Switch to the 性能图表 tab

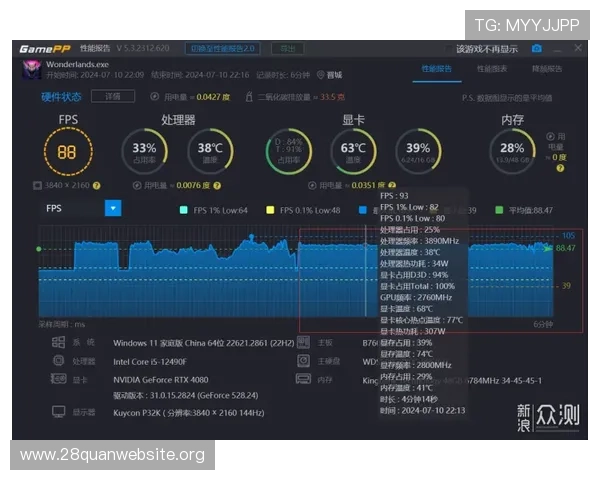coord(492,69)
